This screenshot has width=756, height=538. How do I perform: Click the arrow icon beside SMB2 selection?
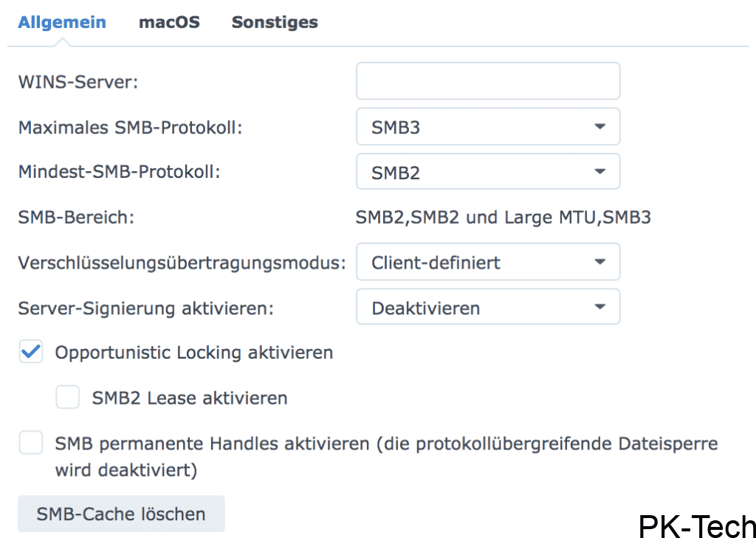(x=599, y=172)
